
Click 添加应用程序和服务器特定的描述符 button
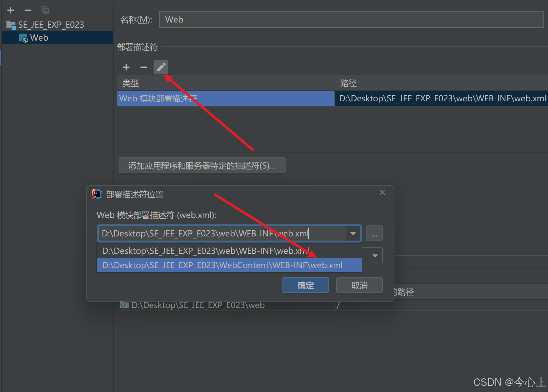tap(202, 165)
